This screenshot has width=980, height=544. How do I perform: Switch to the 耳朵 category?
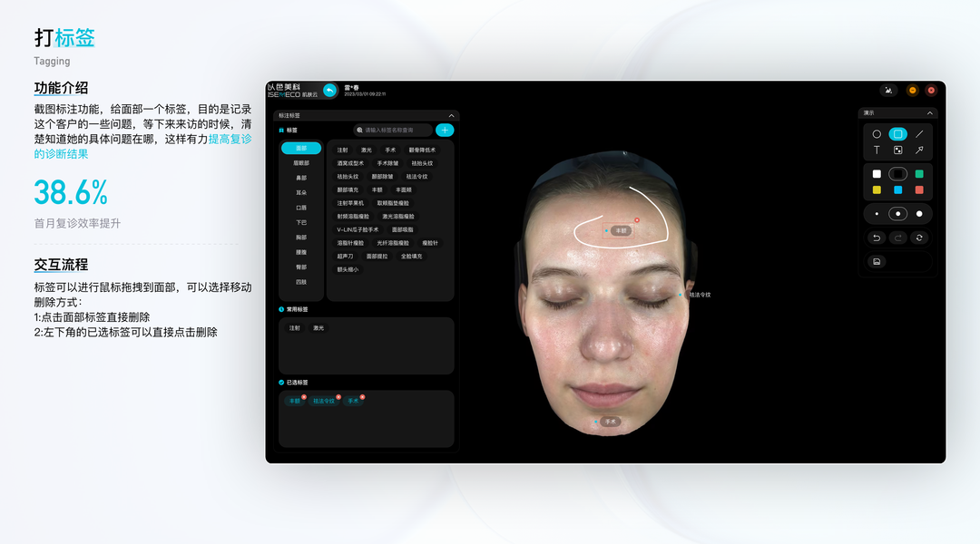pos(301,193)
